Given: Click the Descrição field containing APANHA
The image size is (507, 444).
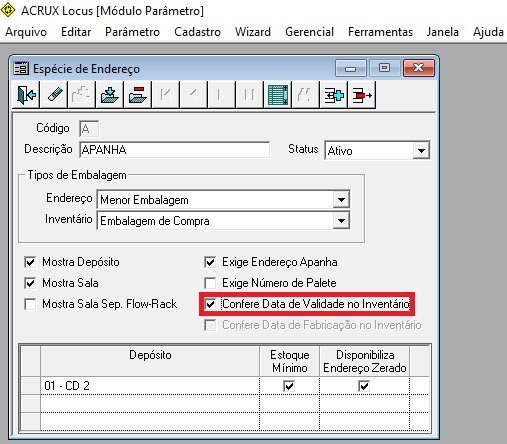Looking at the screenshot, I should point(175,150).
